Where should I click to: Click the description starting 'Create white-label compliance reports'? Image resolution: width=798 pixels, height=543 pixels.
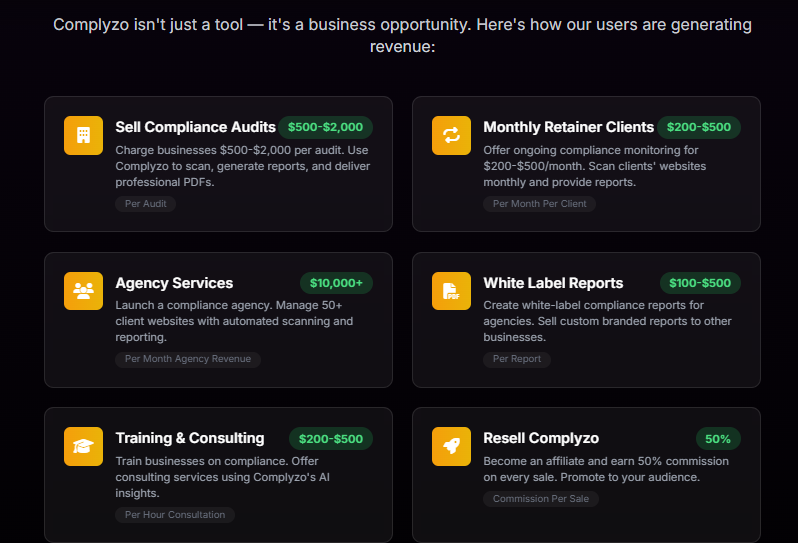pyautogui.click(x=607, y=321)
